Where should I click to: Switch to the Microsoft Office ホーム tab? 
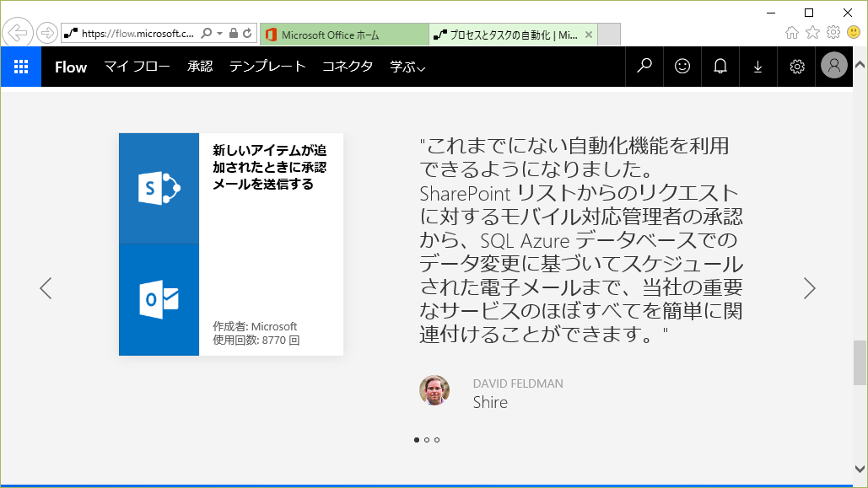click(x=344, y=35)
